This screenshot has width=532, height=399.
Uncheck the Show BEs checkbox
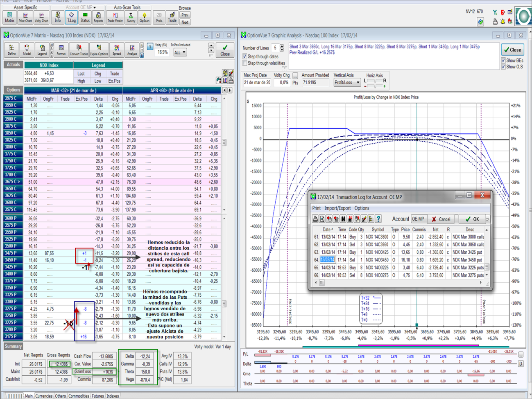(x=503, y=61)
